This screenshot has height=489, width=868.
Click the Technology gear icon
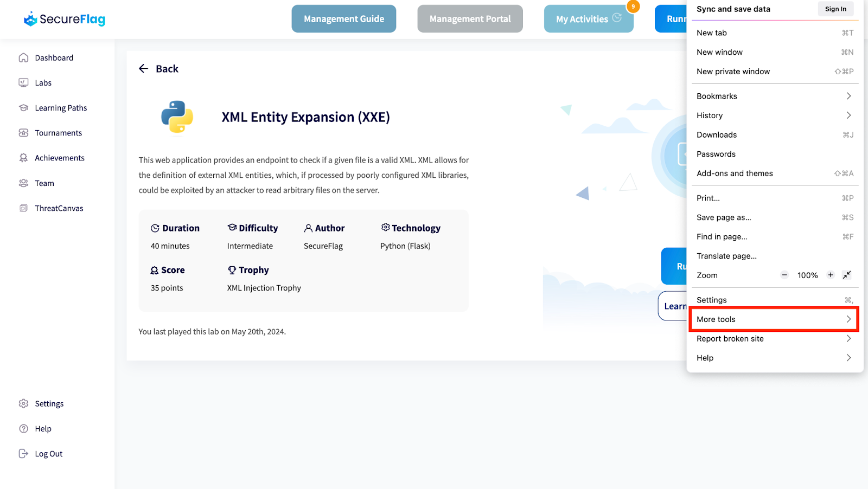(385, 227)
